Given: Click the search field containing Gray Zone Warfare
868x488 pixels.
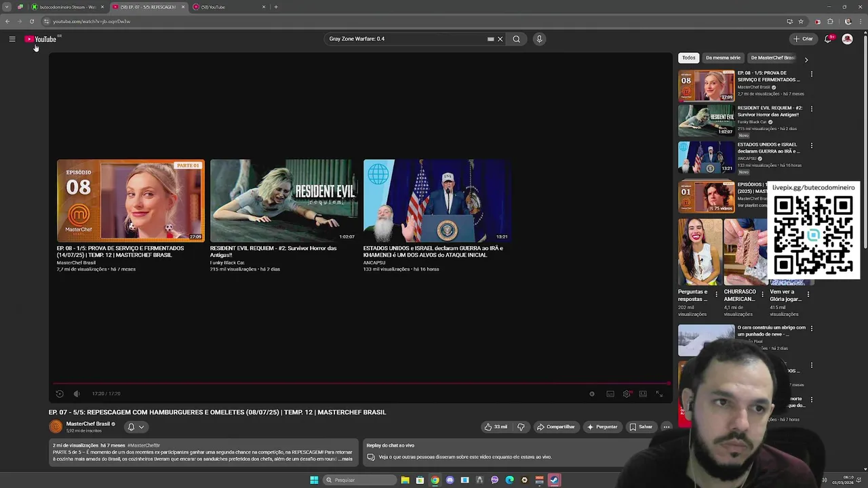Looking at the screenshot, I should pos(407,39).
